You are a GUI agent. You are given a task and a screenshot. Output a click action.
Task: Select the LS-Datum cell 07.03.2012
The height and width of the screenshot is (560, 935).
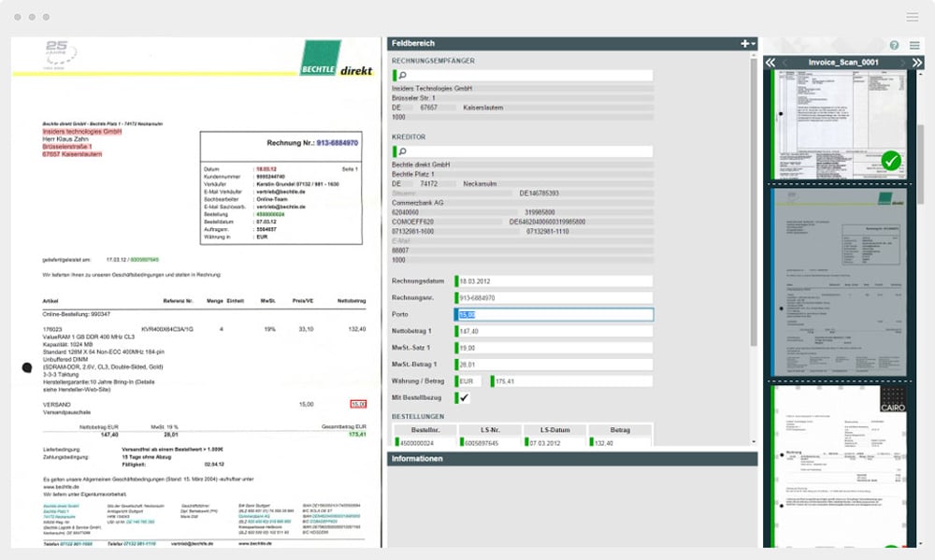click(554, 442)
